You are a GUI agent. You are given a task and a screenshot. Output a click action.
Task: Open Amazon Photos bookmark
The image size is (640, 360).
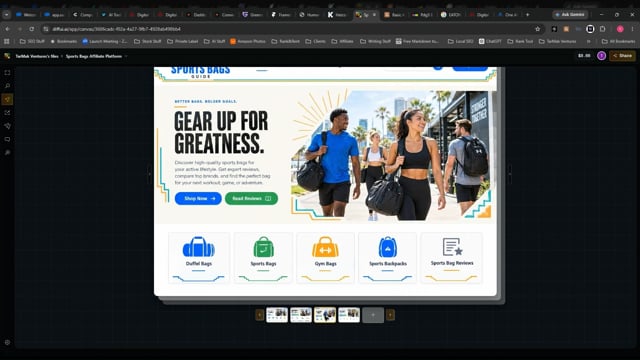pyautogui.click(x=248, y=41)
